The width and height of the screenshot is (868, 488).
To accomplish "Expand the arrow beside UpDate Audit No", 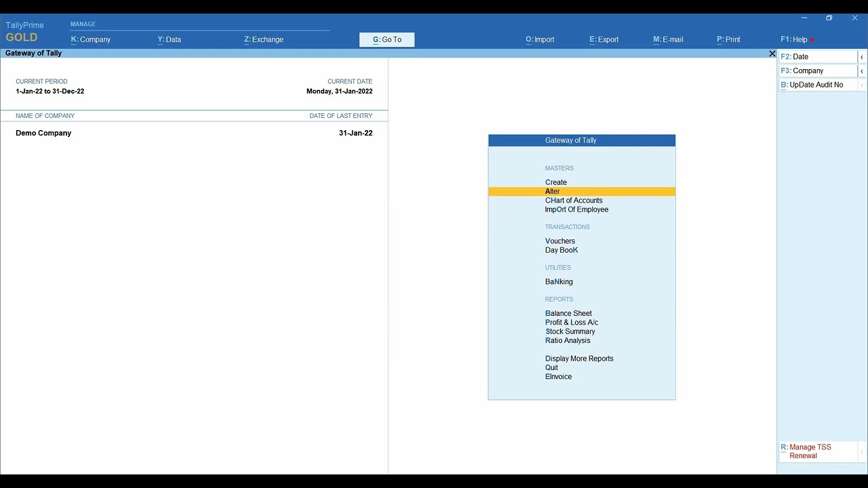I will click(862, 85).
